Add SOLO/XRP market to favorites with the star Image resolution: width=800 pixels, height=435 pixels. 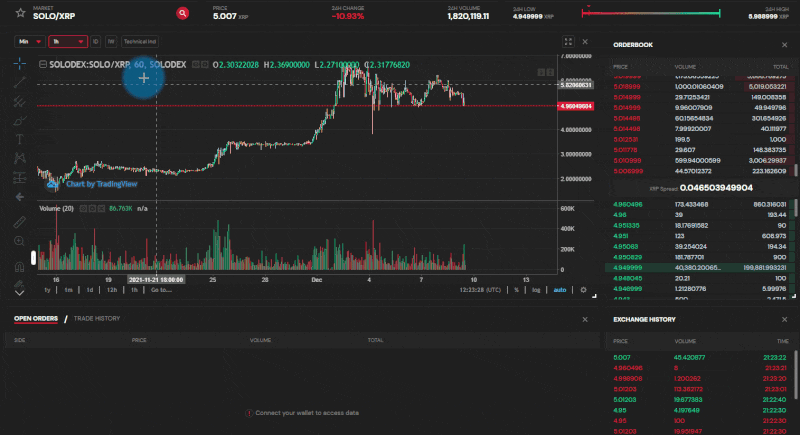pos(20,13)
